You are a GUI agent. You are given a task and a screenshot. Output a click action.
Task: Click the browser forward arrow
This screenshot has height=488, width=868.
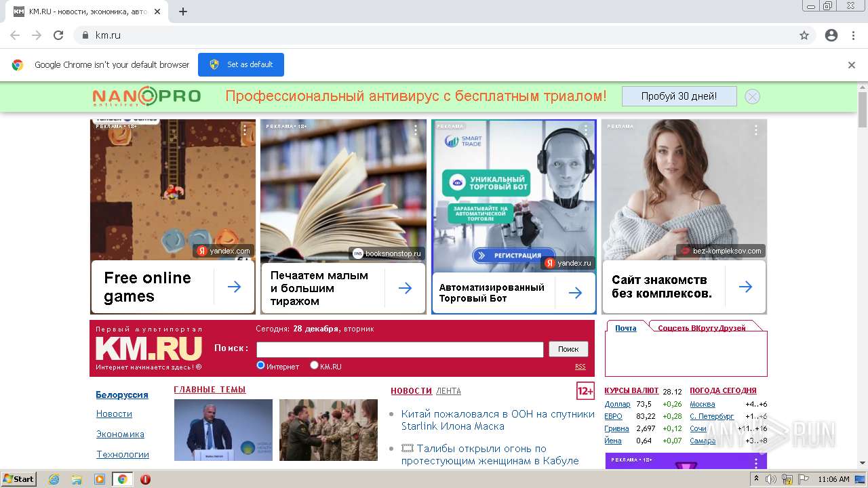(37, 35)
